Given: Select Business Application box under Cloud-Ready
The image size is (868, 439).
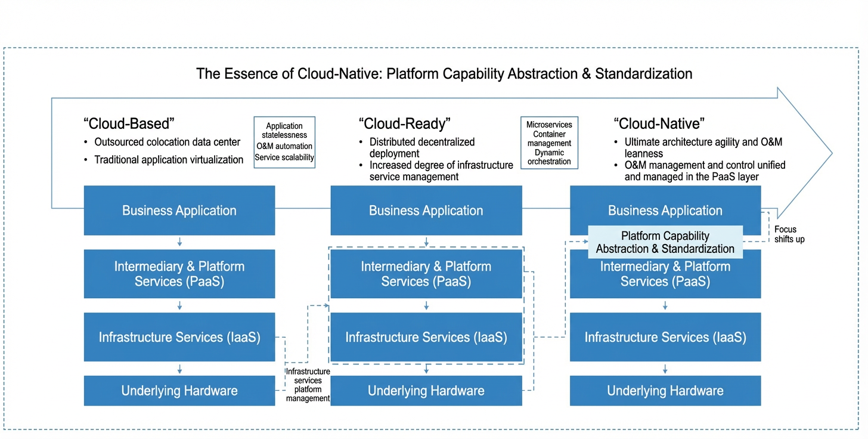Looking at the screenshot, I should pyautogui.click(x=426, y=210).
